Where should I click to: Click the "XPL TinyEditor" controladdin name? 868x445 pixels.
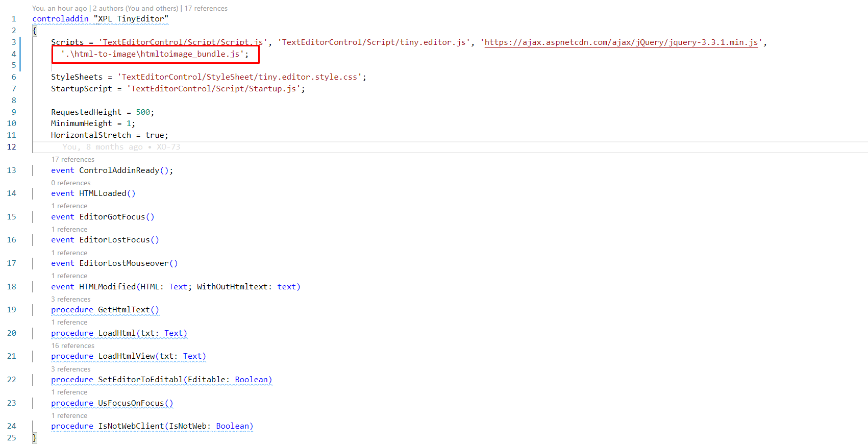[x=131, y=19]
